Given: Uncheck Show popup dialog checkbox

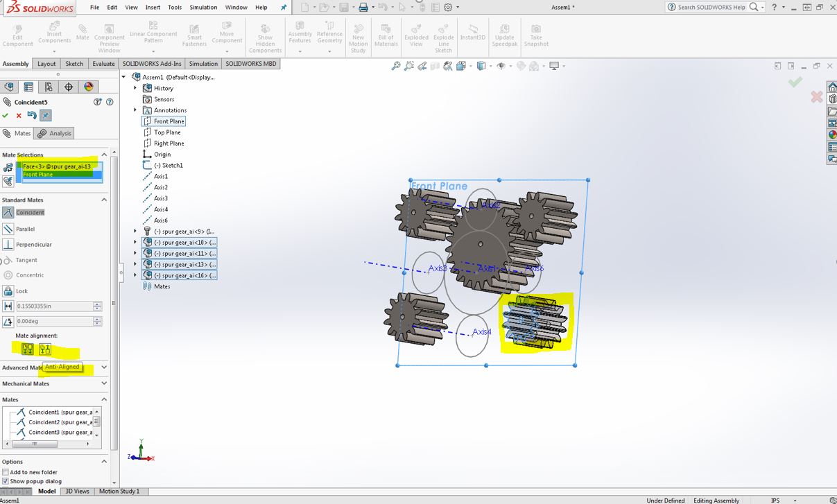Looking at the screenshot, I should (6, 481).
